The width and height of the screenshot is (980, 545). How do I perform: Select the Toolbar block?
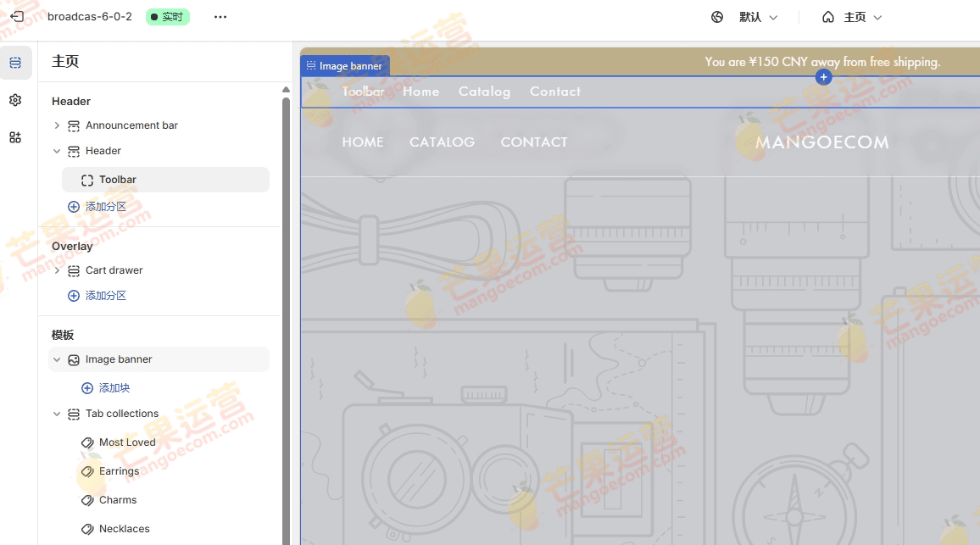tap(165, 180)
